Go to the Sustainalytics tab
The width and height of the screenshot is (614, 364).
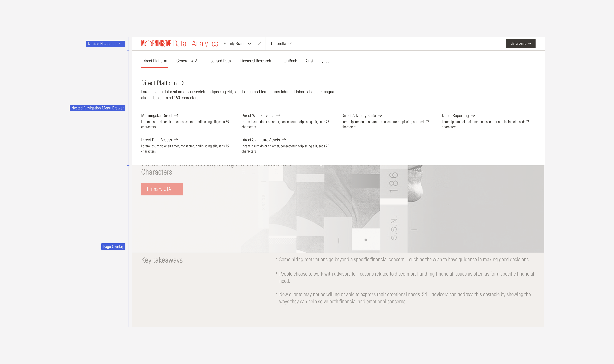pos(318,61)
